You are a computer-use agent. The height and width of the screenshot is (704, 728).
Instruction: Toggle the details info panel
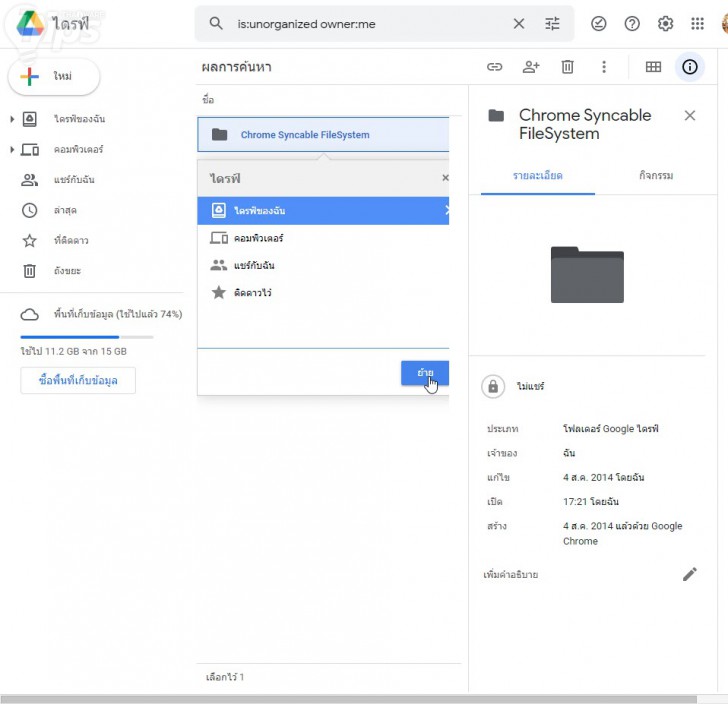pos(689,67)
